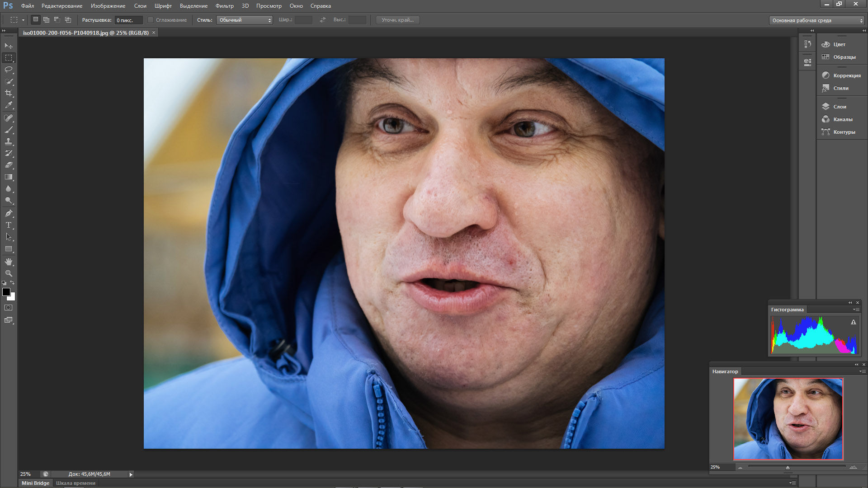Select the Eyedropper tool
This screenshot has height=488, width=868.
click(9, 105)
